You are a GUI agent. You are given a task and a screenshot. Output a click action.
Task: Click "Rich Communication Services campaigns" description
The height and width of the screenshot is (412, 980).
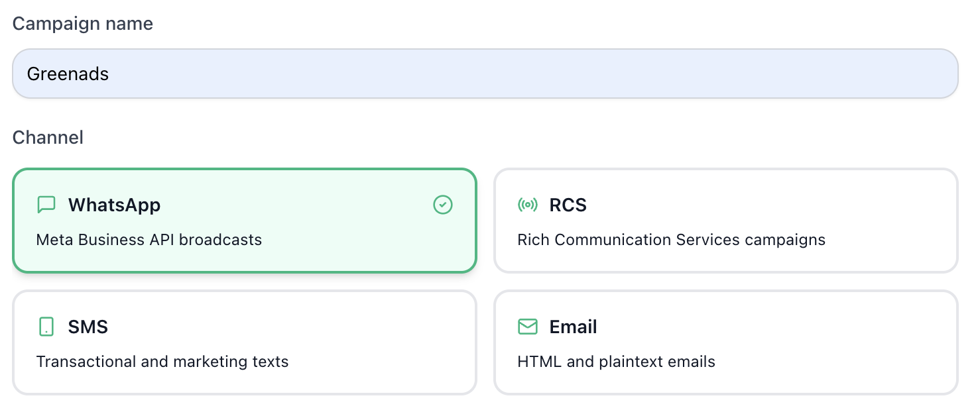(x=671, y=240)
